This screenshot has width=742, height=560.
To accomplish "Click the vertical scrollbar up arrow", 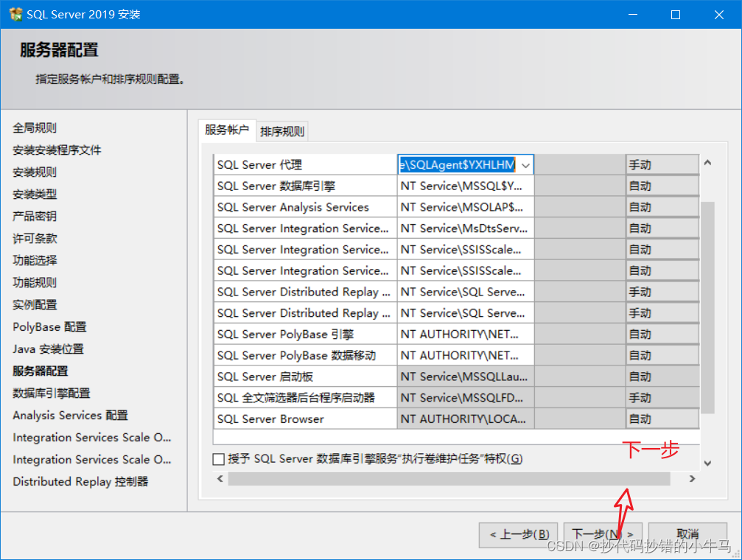I will pos(707,163).
